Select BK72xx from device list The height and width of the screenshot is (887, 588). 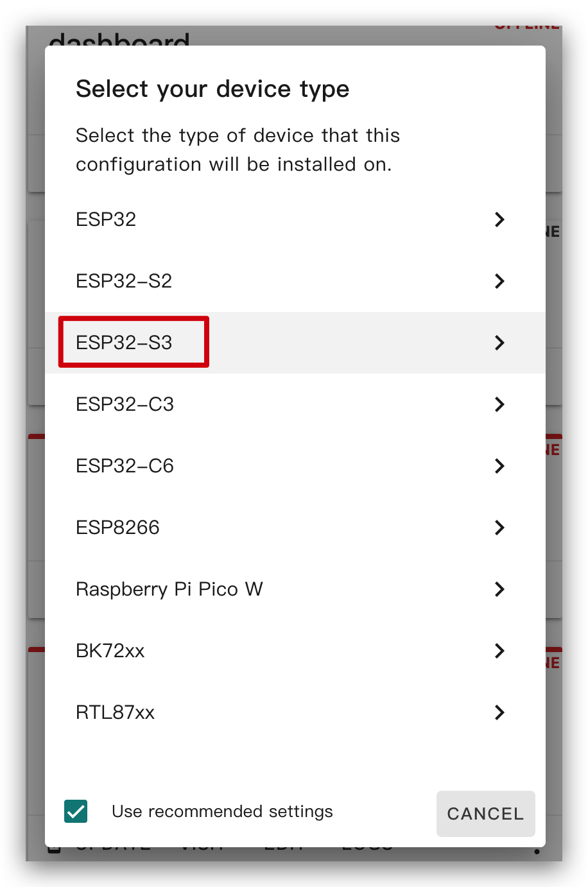pos(295,651)
